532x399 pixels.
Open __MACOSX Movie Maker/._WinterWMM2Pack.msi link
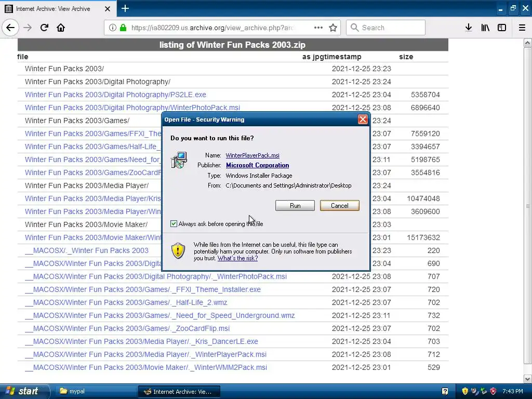(x=146, y=367)
